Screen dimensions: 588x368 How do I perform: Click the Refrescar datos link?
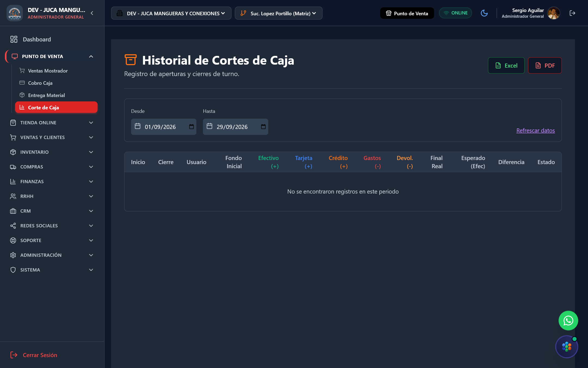click(x=535, y=131)
